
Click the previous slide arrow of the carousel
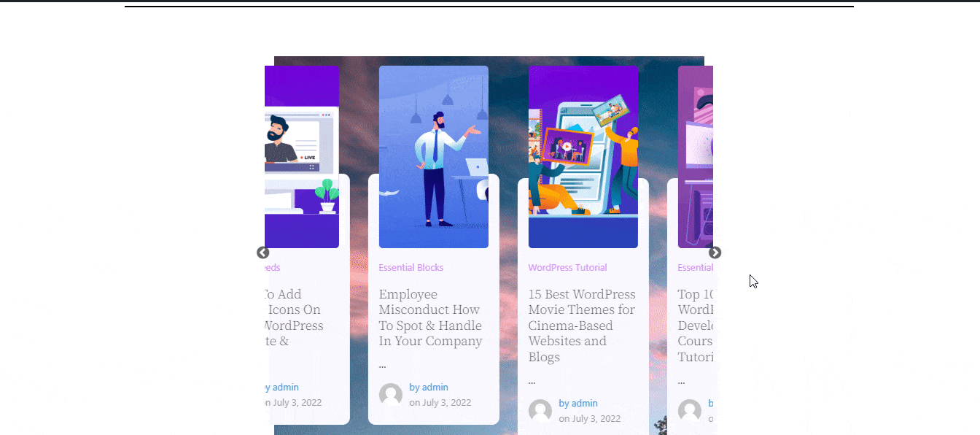(263, 253)
